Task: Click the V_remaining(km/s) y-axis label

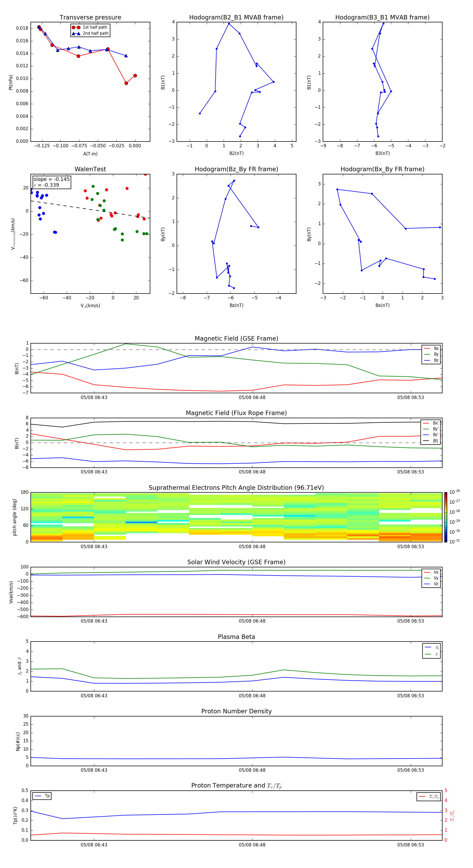Action: point(13,234)
